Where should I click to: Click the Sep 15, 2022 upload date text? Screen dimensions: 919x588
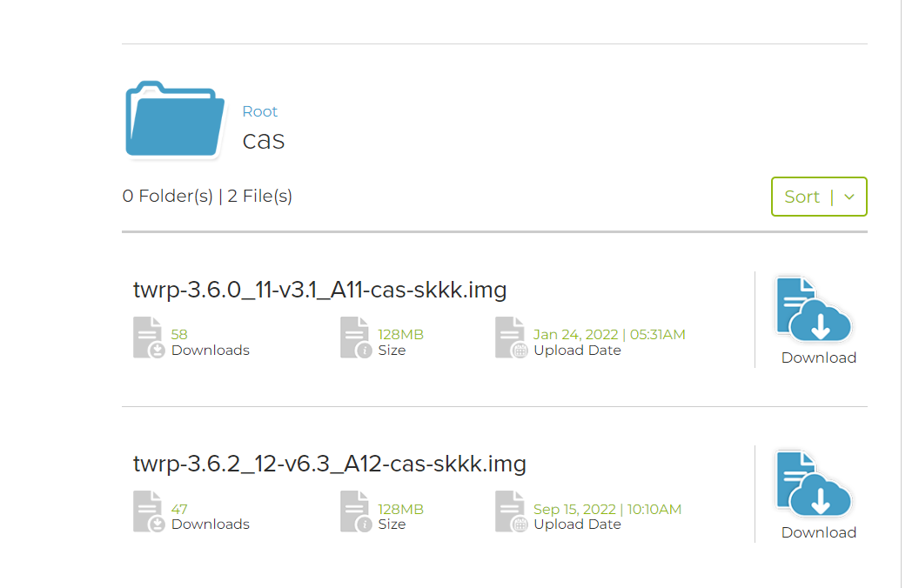pos(574,509)
